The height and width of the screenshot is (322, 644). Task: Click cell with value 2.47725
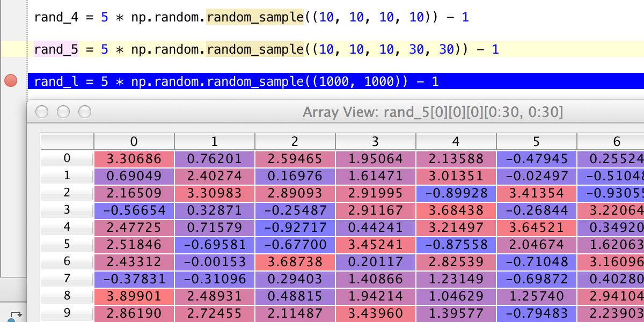coord(134,228)
